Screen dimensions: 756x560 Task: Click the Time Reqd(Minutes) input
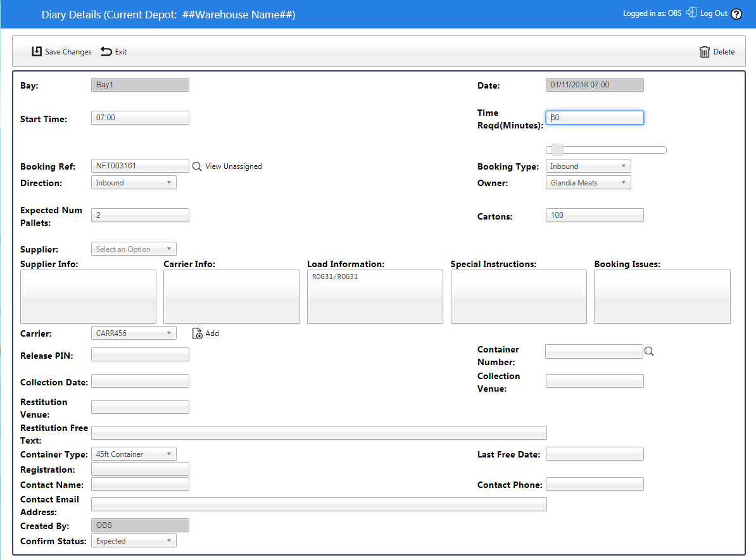pyautogui.click(x=595, y=118)
